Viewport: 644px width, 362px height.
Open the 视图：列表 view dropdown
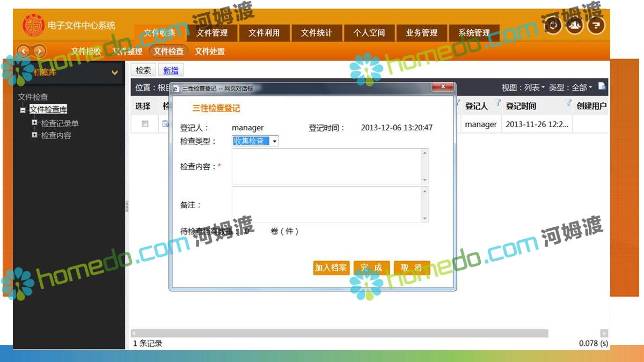coord(523,87)
